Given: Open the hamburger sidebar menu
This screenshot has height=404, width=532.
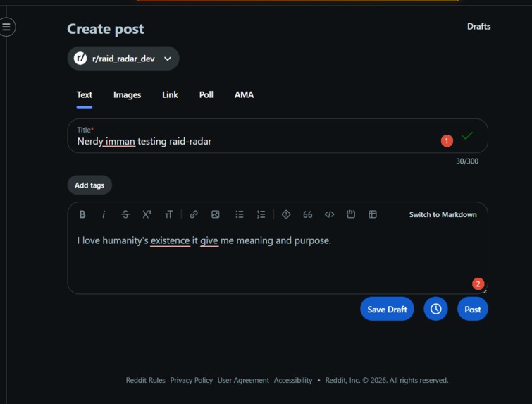Looking at the screenshot, I should (6, 27).
